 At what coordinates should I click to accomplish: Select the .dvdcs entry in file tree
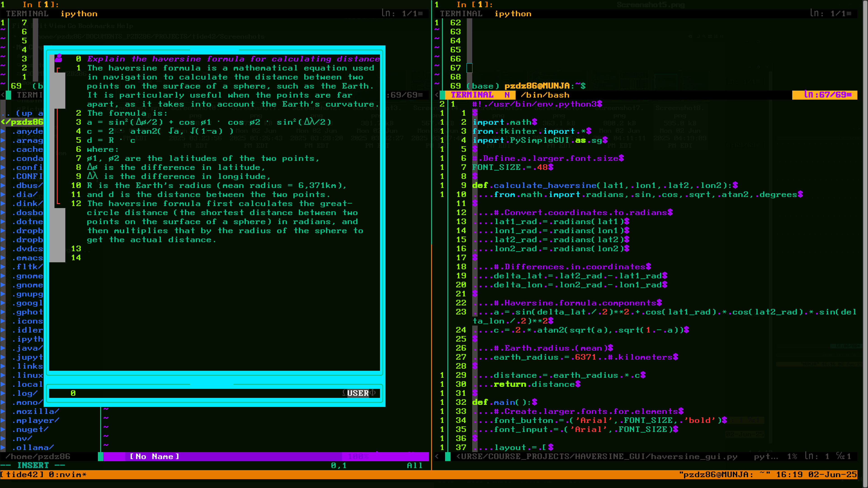27,249
